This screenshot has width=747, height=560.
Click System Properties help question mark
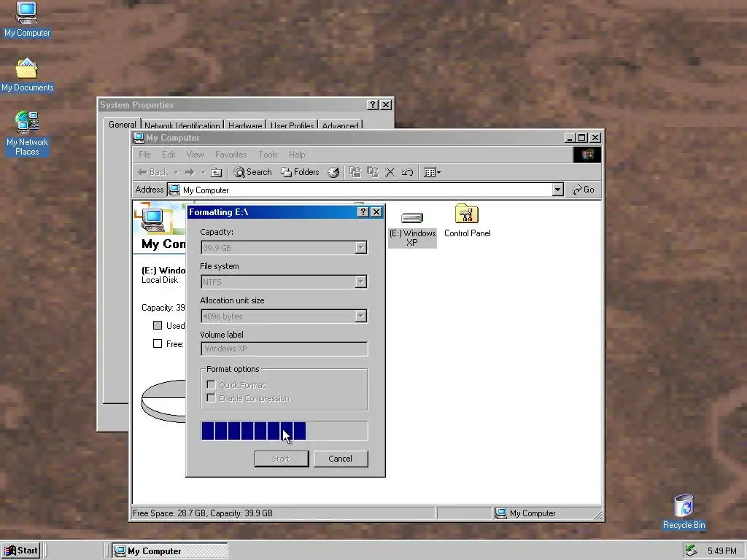373,105
